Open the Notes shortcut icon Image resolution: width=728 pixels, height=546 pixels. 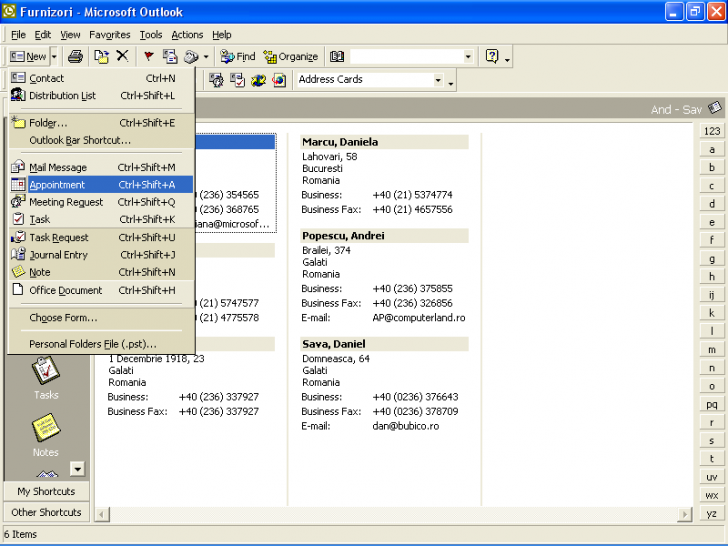click(46, 427)
